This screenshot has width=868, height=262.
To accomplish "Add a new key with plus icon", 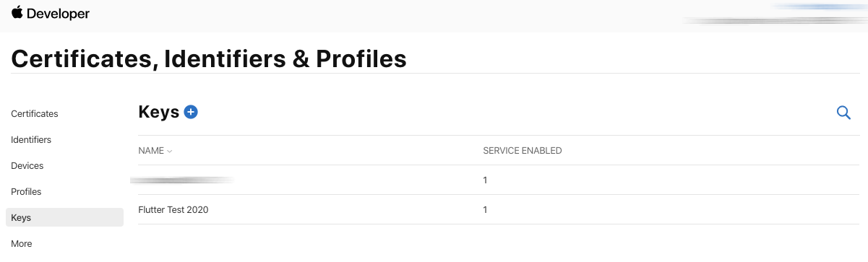I will (x=191, y=112).
